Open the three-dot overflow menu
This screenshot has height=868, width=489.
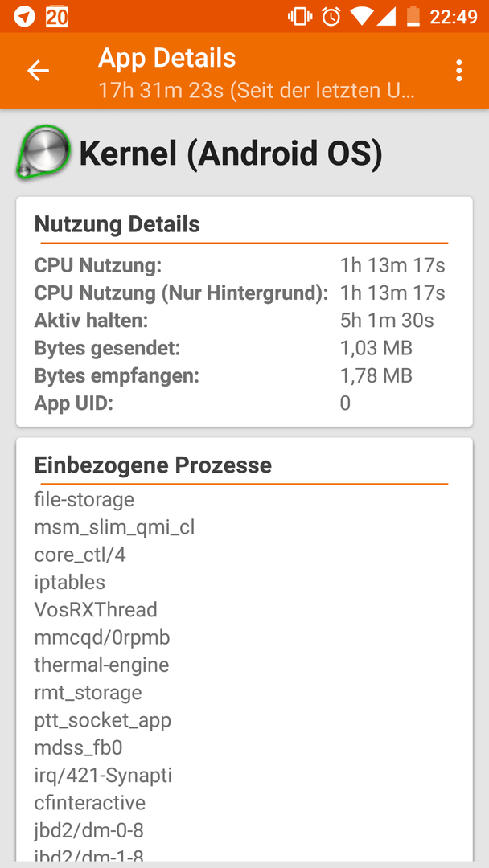(458, 71)
